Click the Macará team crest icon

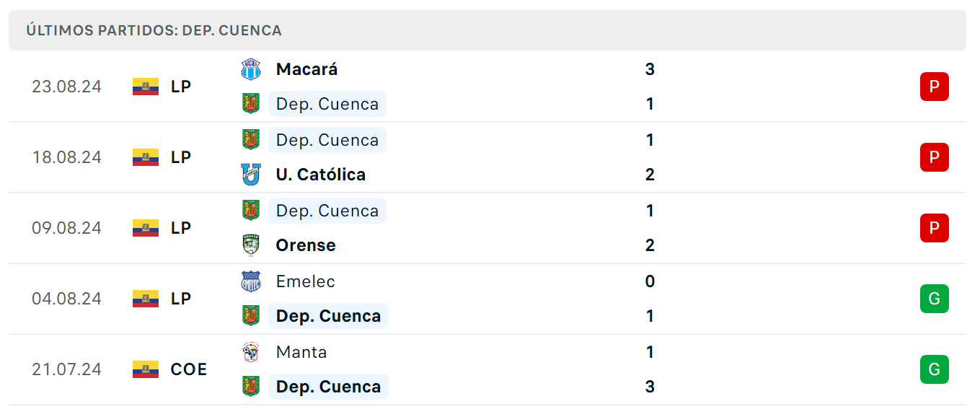click(250, 69)
